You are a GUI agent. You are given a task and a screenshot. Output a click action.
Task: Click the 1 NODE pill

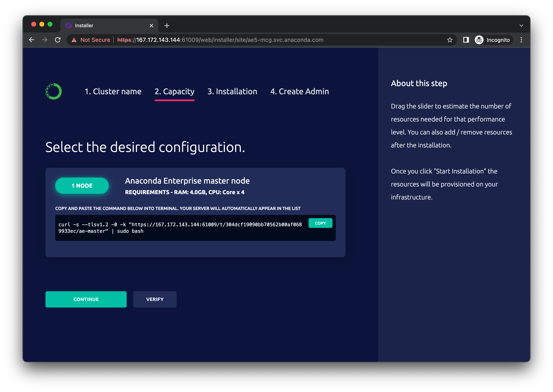click(82, 186)
